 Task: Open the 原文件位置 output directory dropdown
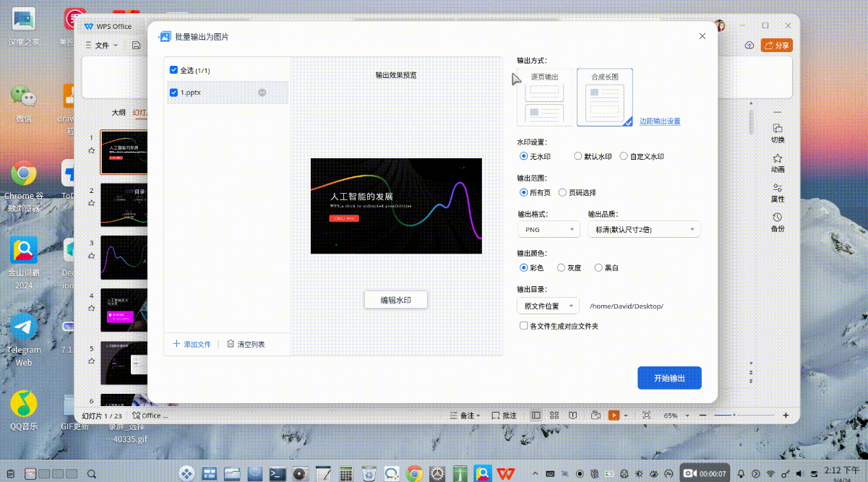click(547, 305)
